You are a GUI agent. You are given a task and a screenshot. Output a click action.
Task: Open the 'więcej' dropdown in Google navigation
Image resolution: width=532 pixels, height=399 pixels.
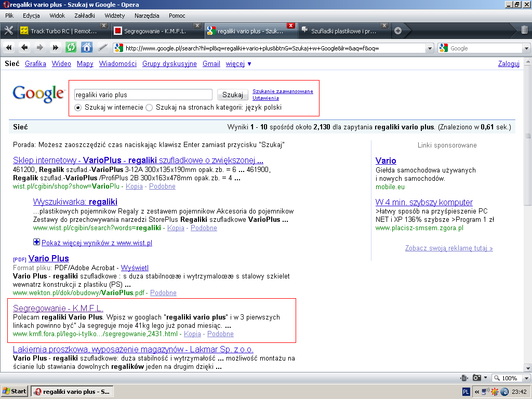click(x=238, y=64)
